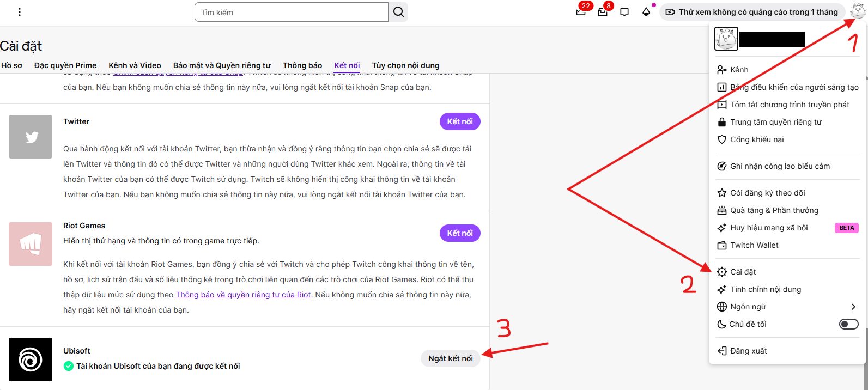Viewport: 868px width, 390px height.
Task: Connect the Riot Games account with Kết nối
Action: point(460,233)
